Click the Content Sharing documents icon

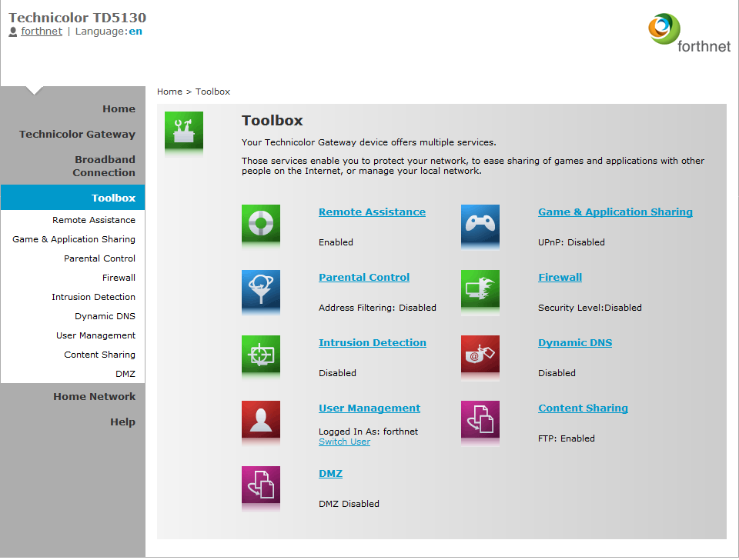pyautogui.click(x=480, y=420)
